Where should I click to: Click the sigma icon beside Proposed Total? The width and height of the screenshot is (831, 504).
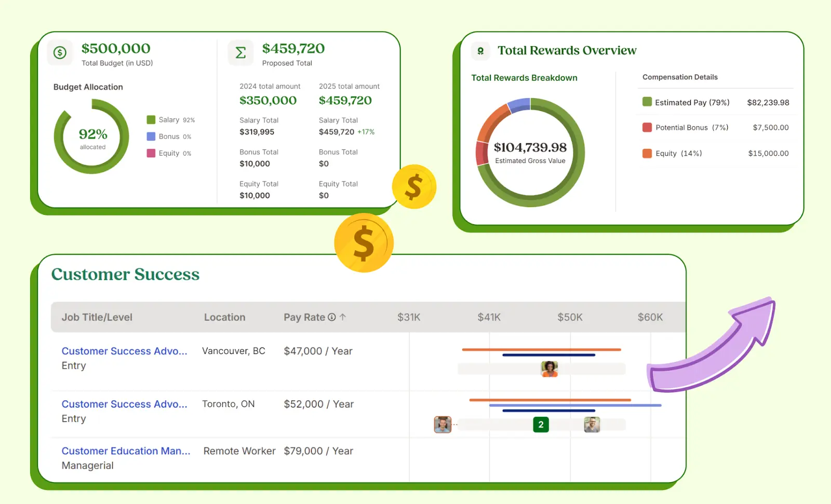click(240, 52)
